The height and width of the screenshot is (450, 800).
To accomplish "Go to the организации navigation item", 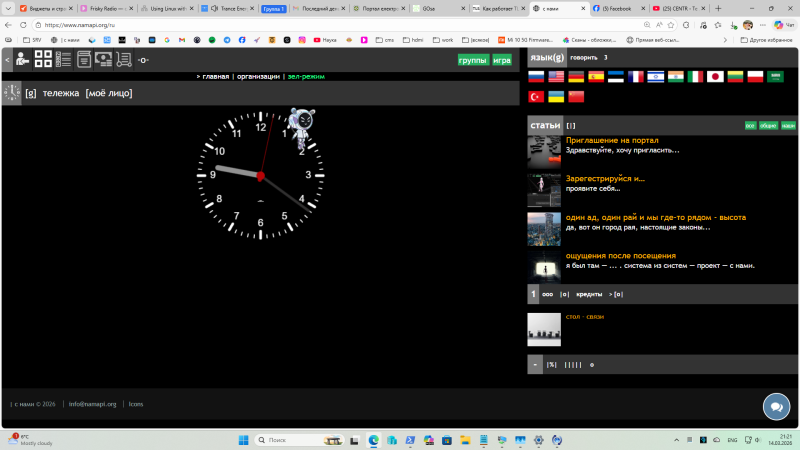I will [258, 76].
